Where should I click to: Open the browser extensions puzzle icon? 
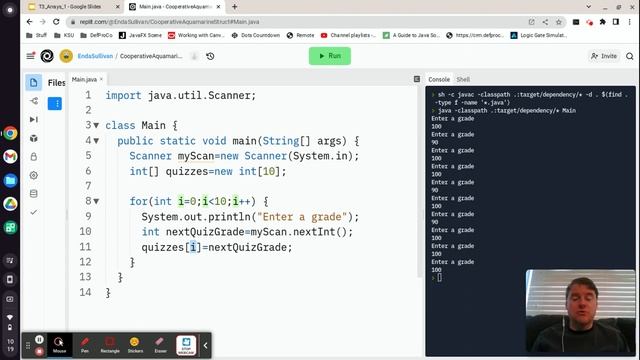tap(602, 22)
